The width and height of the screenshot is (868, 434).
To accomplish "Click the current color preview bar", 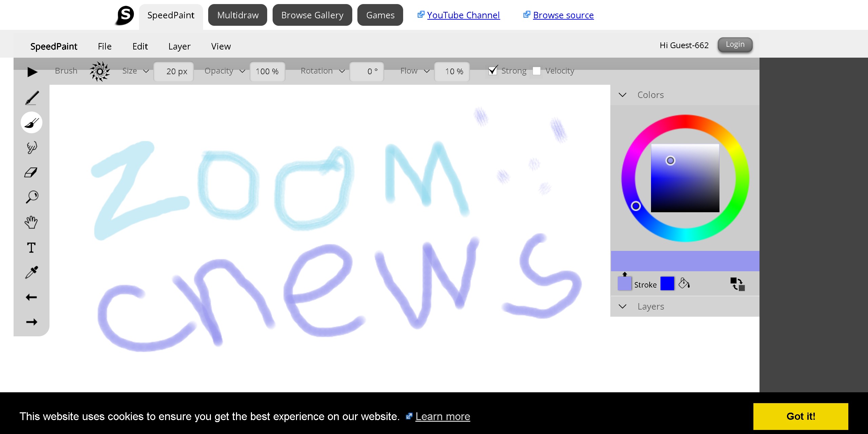I will click(x=685, y=261).
